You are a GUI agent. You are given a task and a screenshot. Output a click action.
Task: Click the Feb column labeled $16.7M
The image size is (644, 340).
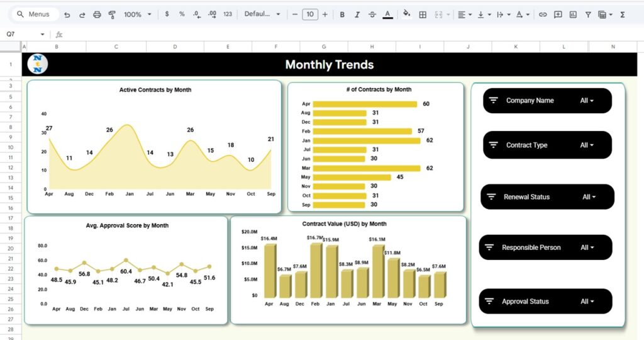click(316, 271)
